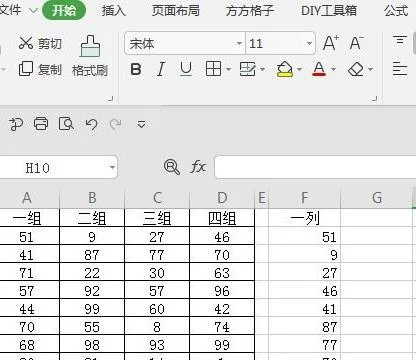
Task: Apply yellow fill color bucket
Action: pyautogui.click(x=285, y=69)
